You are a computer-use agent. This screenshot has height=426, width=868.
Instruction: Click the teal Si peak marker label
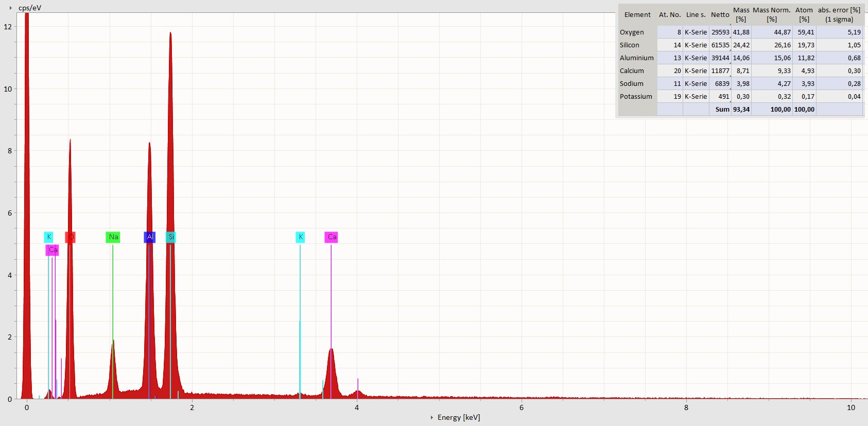(171, 237)
